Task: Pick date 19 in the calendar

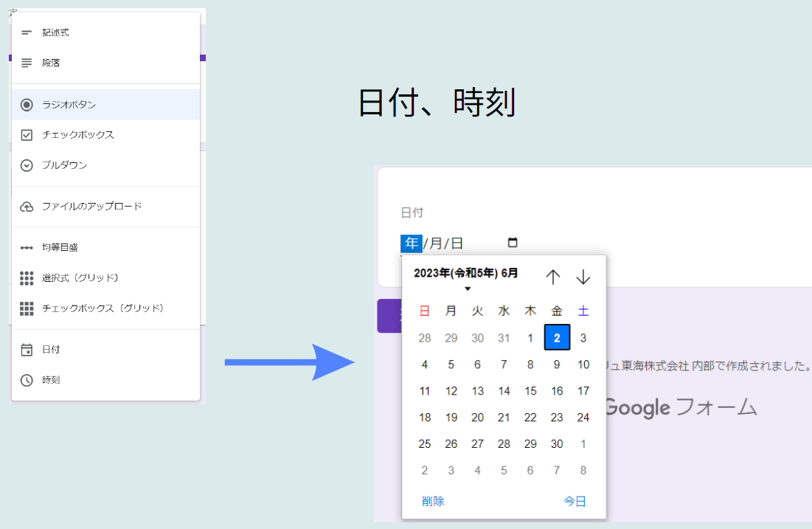Action: pyautogui.click(x=451, y=417)
